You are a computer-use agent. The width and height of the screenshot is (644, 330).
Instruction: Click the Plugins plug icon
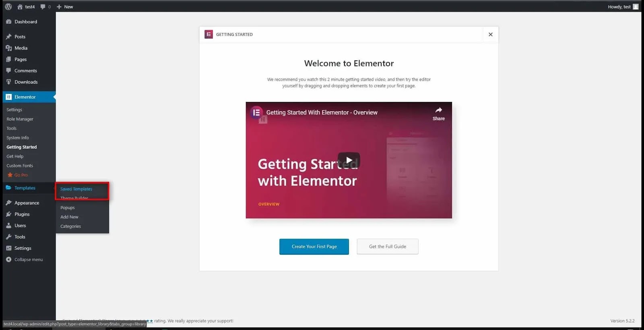pyautogui.click(x=8, y=214)
